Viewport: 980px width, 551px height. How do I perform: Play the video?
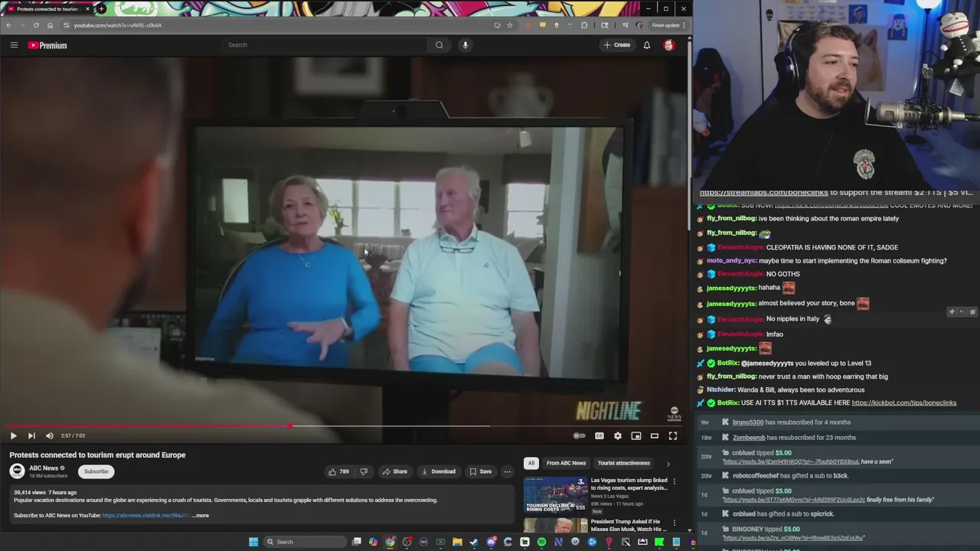[13, 435]
